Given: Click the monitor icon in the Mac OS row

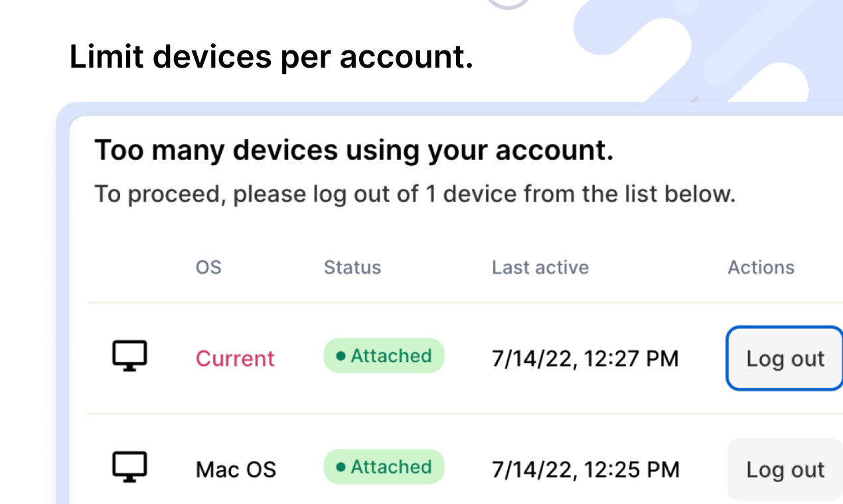Looking at the screenshot, I should [x=129, y=468].
